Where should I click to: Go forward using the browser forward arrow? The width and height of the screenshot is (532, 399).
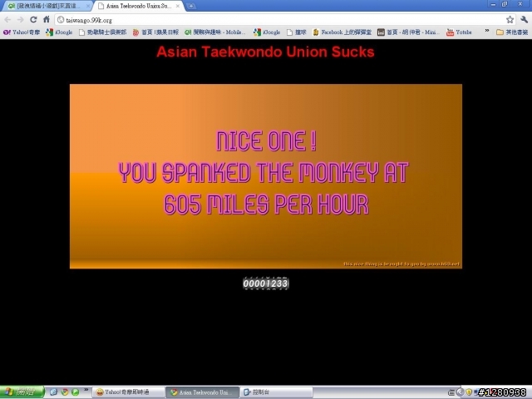[x=20, y=20]
